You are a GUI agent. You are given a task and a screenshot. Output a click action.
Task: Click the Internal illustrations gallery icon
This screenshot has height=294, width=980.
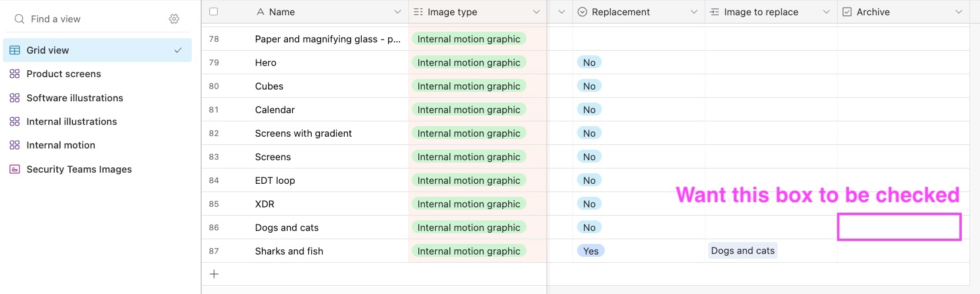tap(15, 121)
